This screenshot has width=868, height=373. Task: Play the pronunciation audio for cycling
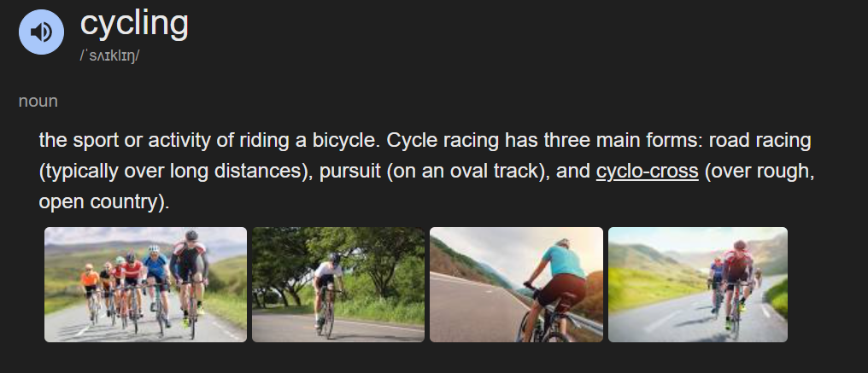click(42, 32)
